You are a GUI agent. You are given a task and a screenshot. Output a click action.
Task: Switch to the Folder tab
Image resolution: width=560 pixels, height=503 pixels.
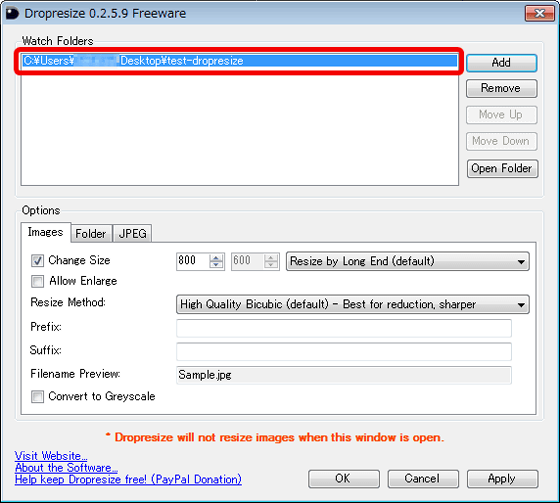(x=91, y=234)
